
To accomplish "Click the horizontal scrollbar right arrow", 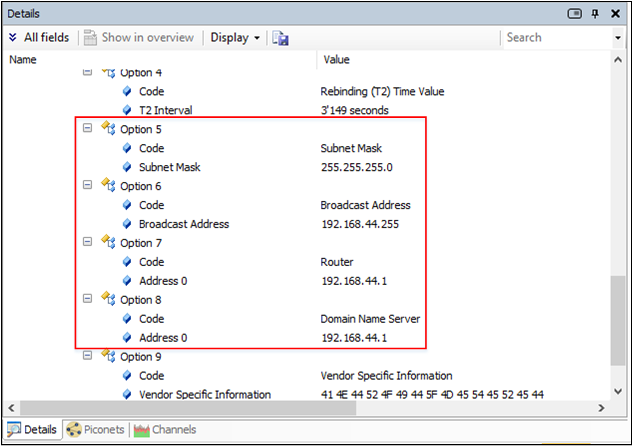I will tap(602, 408).
